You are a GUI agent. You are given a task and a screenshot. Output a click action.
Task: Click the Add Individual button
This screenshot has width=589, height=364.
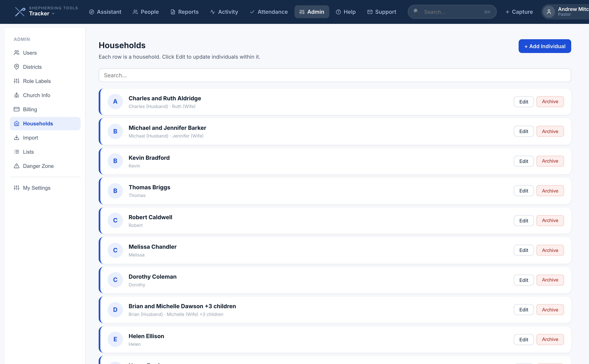click(545, 46)
